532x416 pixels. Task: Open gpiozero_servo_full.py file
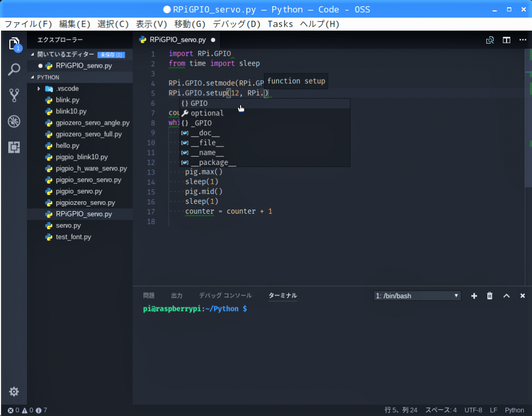coord(80,135)
